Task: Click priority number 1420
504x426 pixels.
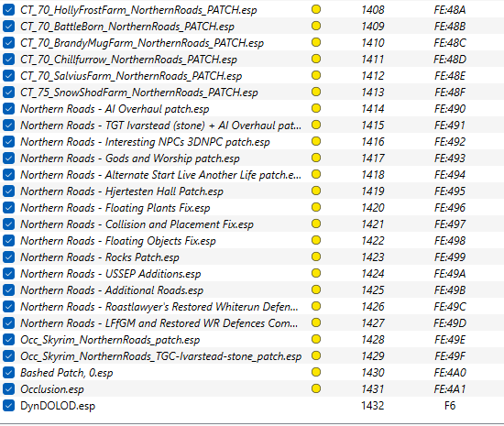Action: tap(373, 208)
